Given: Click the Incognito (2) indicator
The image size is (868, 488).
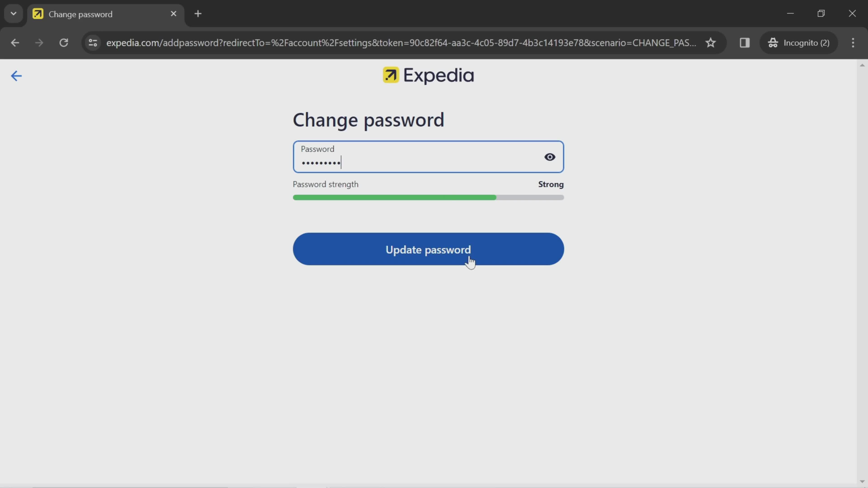Looking at the screenshot, I should 799,43.
